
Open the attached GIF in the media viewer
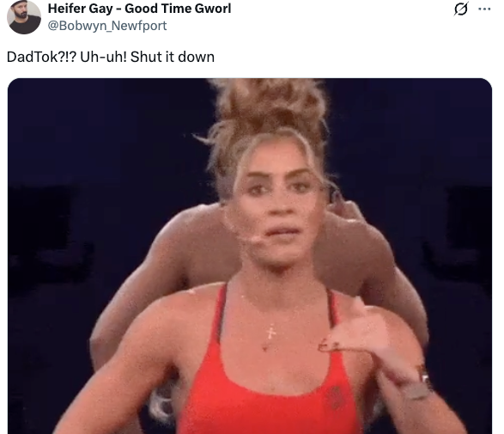(250, 256)
